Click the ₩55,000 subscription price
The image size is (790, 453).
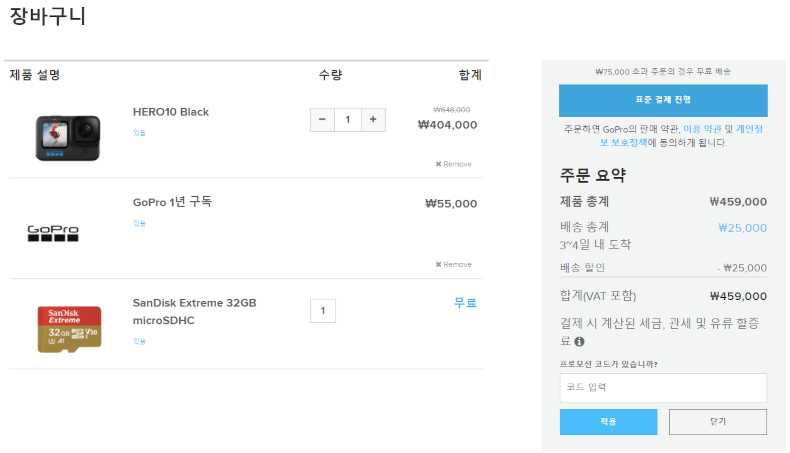click(451, 204)
